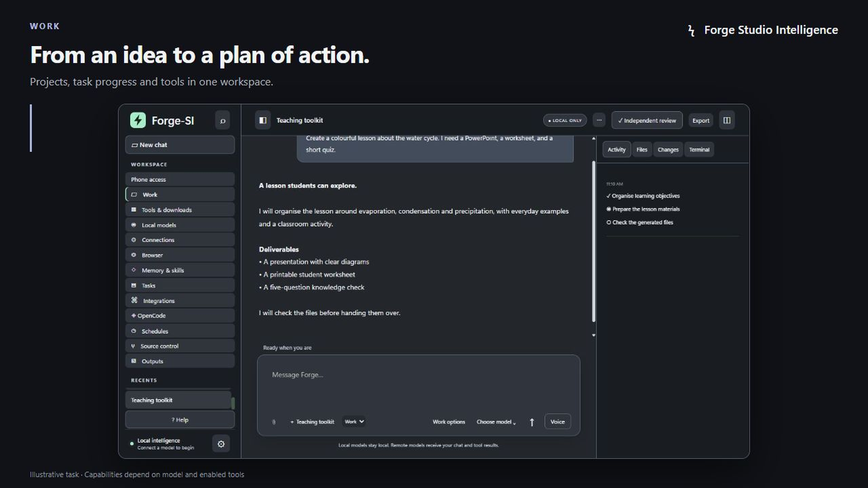The height and width of the screenshot is (488, 868).
Task: Click the Tasks sidebar icon
Action: click(x=133, y=285)
